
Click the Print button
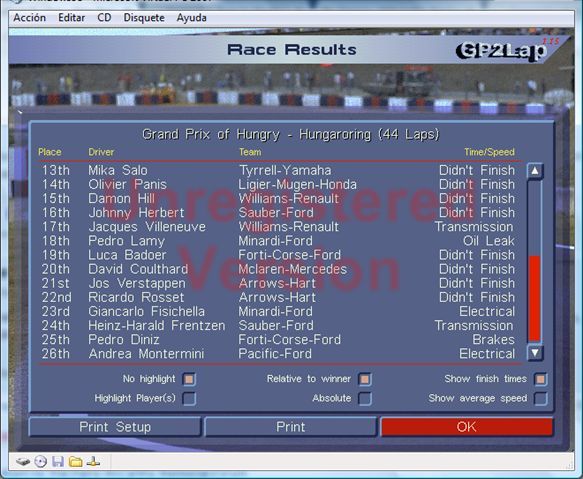click(290, 427)
